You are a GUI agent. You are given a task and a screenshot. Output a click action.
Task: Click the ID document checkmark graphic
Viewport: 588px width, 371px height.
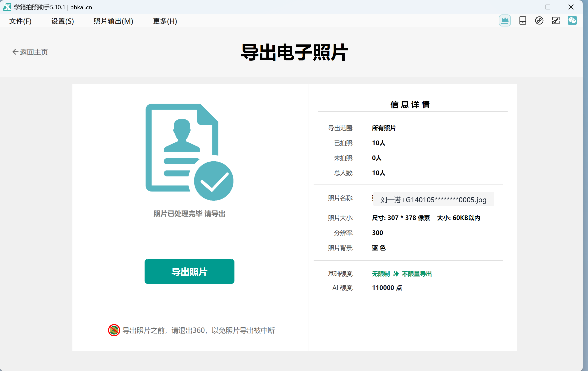click(189, 152)
